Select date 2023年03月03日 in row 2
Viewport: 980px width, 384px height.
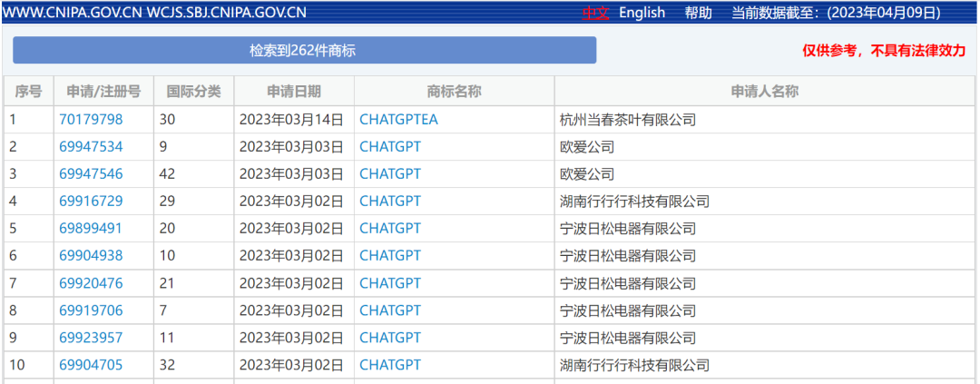click(x=291, y=147)
